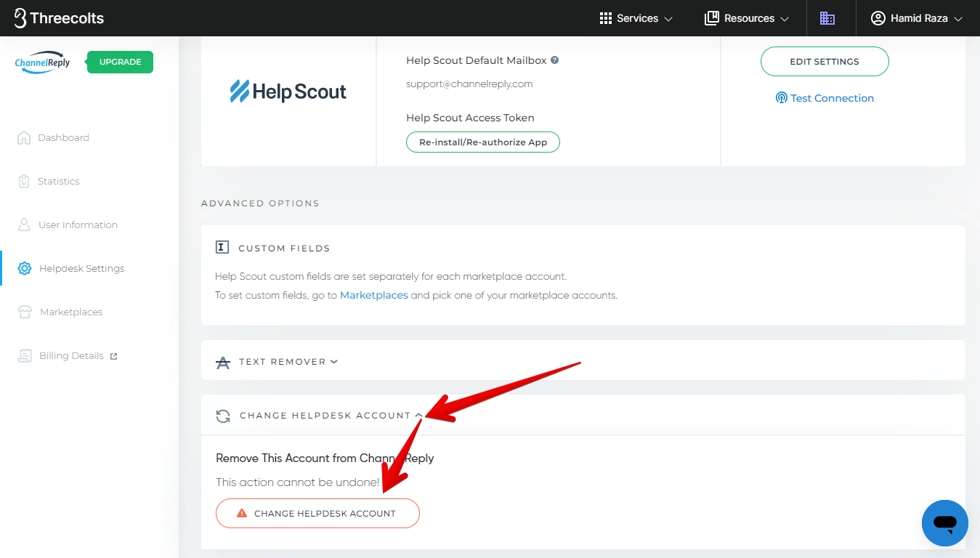Click the User Information person icon
The image size is (980, 558).
click(24, 225)
